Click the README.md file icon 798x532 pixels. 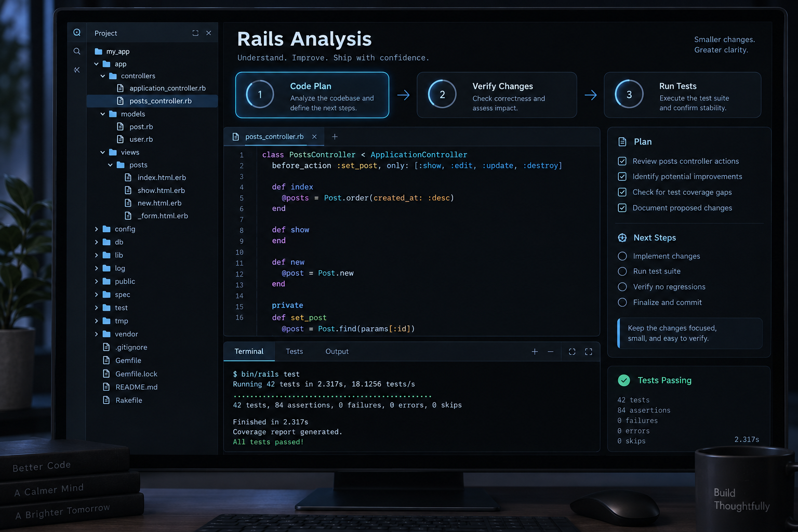[107, 387]
